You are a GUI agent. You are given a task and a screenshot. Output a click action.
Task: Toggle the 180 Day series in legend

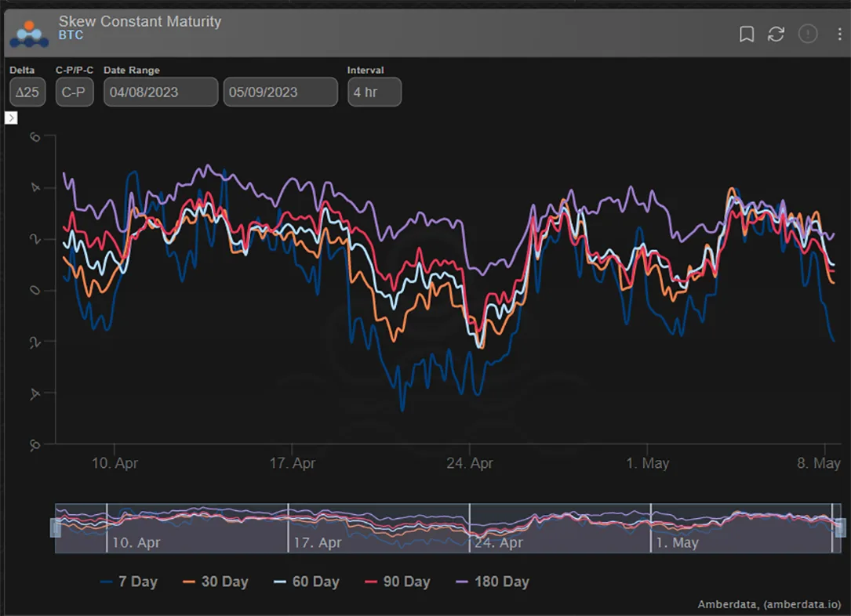point(493,582)
